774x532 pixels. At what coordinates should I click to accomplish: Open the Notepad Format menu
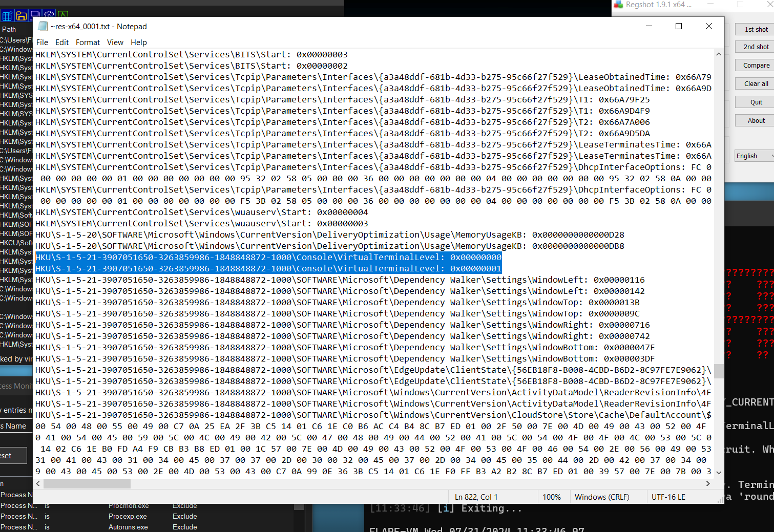click(88, 42)
